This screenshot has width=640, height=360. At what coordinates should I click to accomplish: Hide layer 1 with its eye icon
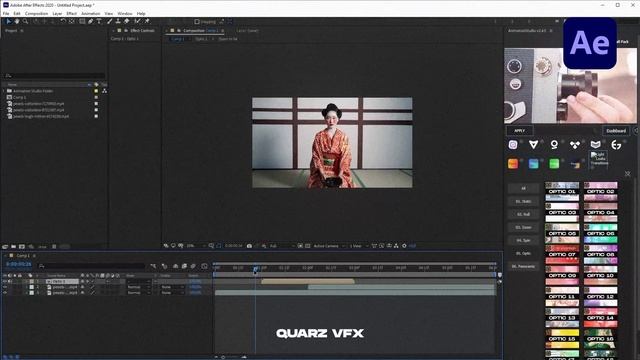click(5, 282)
